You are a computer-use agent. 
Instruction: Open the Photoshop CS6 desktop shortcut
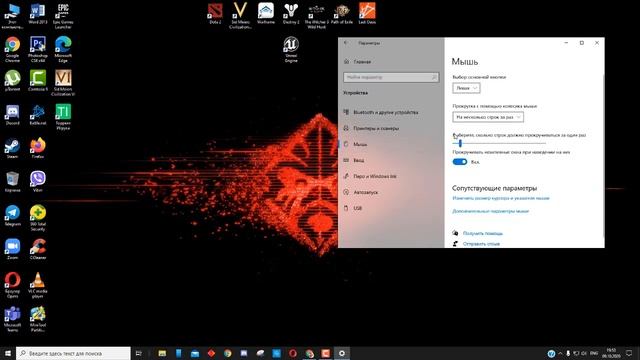click(x=38, y=49)
